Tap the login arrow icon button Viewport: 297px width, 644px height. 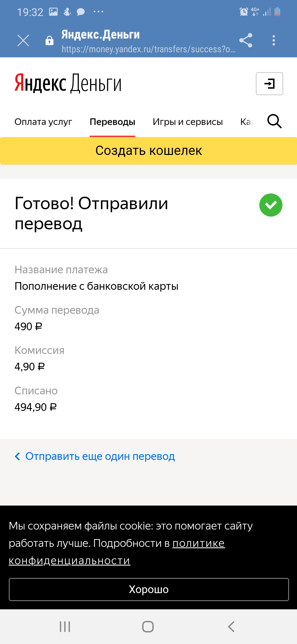click(269, 84)
